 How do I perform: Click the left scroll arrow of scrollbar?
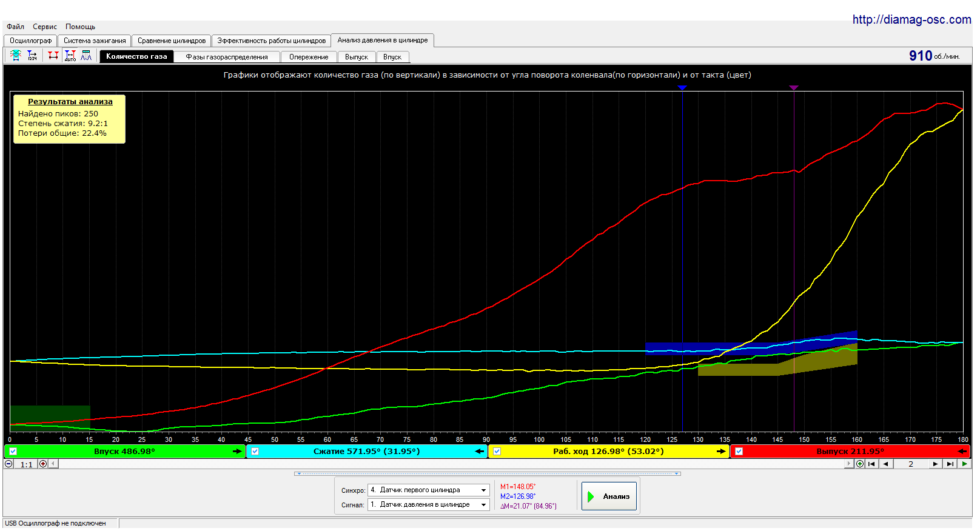[x=53, y=464]
